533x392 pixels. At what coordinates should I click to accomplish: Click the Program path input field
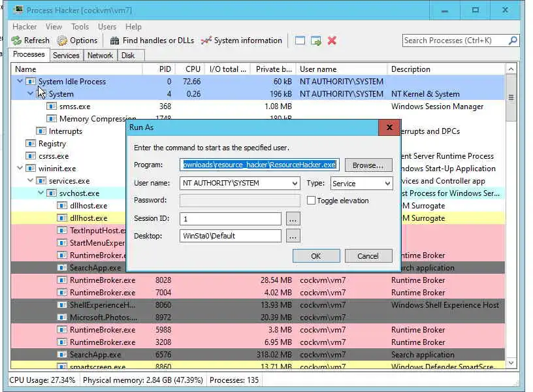(259, 165)
